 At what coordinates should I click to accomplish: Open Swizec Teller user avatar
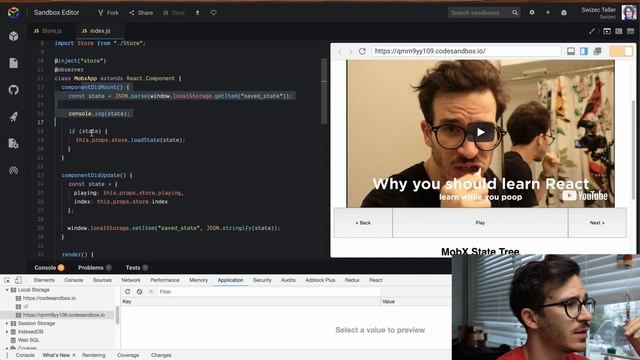(x=629, y=13)
